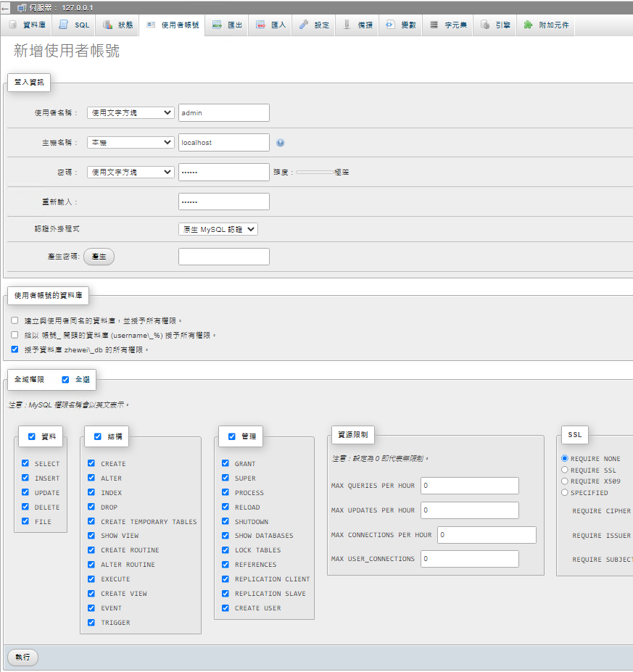Viewport: 633px width, 672px height.
Task: Toggle the SHUTDOWN privilege checkbox
Action: (x=226, y=521)
